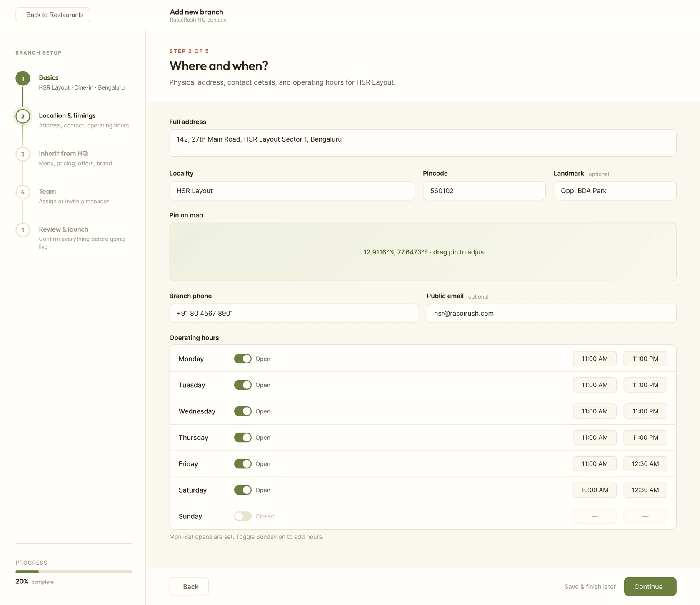Click 'STEP 2 OF 5' label
Viewport: 700px width, 605px height.
[x=189, y=51]
